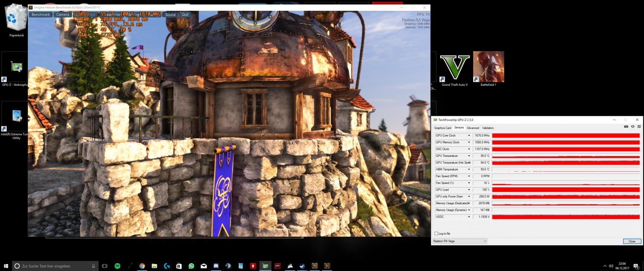
Task: Open the HBM Temperature sensor dropdown
Action: [x=469, y=169]
